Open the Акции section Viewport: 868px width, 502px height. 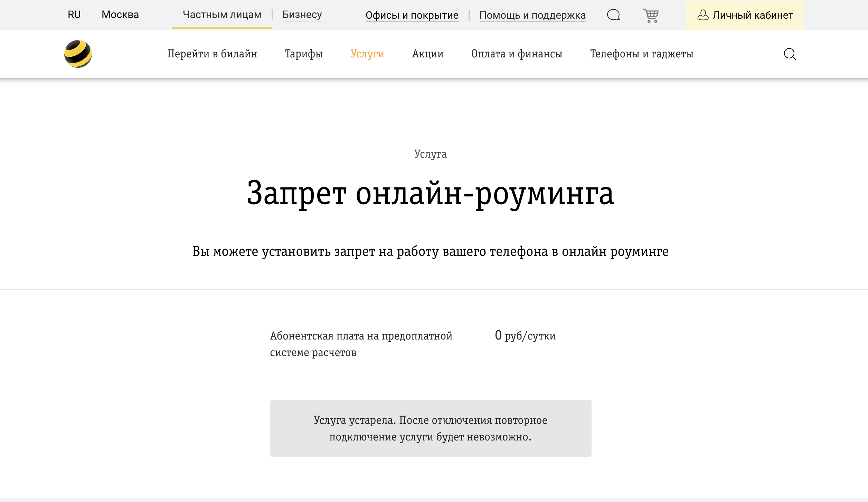(427, 54)
